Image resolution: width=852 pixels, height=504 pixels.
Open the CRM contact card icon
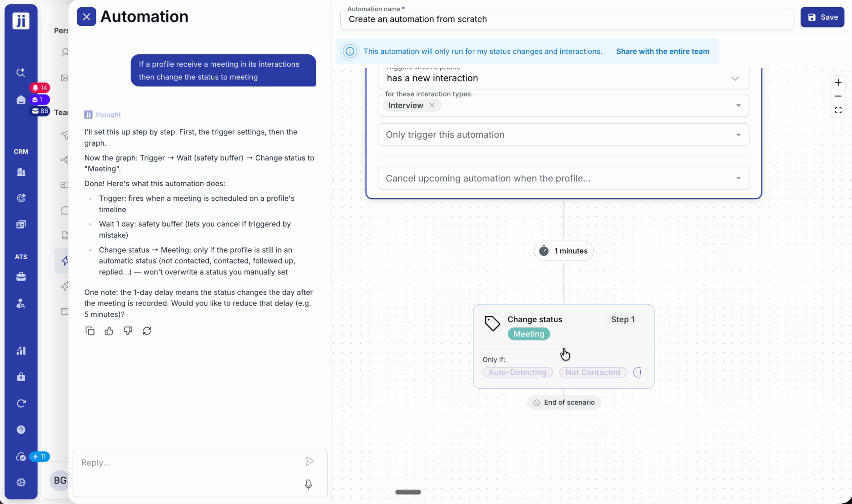[x=21, y=224]
